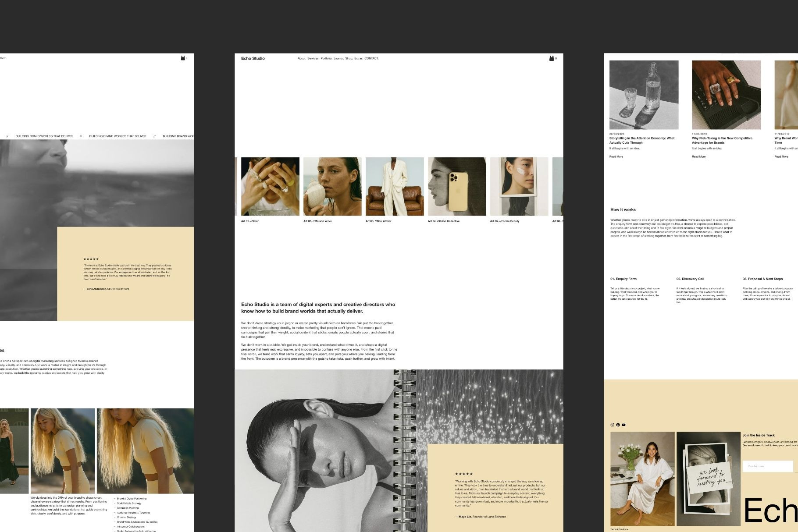This screenshot has height=532, width=798.
Task: Click the '01. Enquiry Form' step heading
Action: click(623, 279)
